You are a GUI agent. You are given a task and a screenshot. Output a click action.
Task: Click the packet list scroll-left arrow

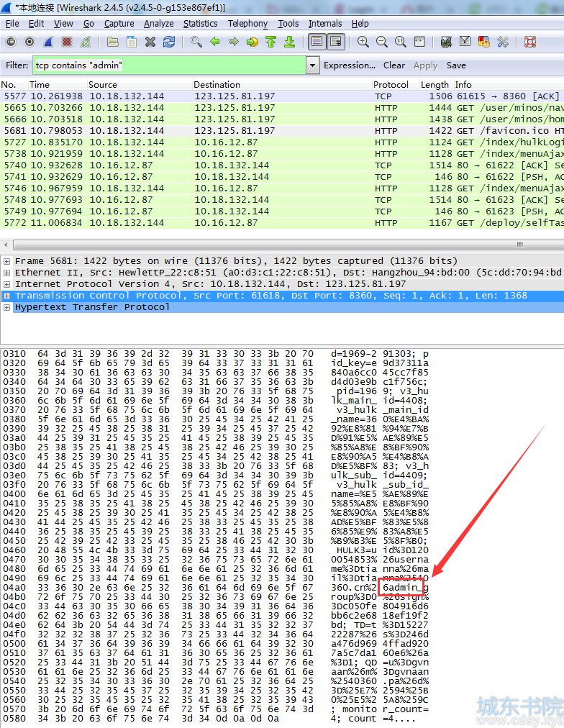(6, 244)
